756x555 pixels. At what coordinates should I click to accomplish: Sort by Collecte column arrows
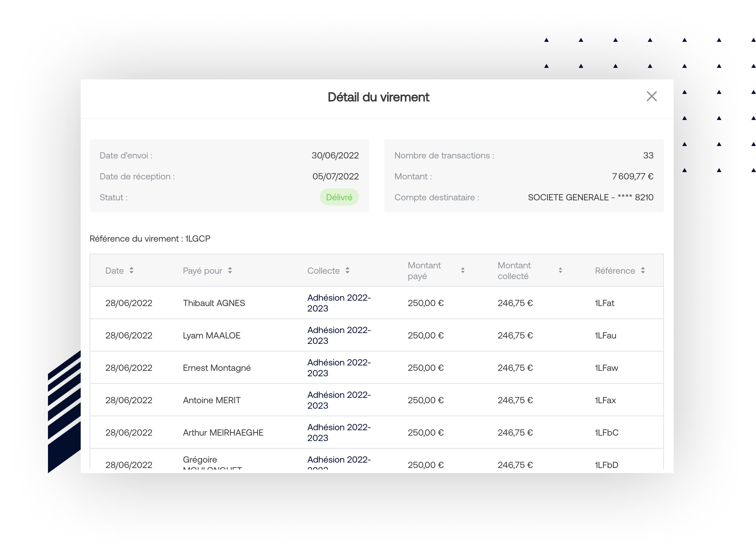click(x=347, y=270)
